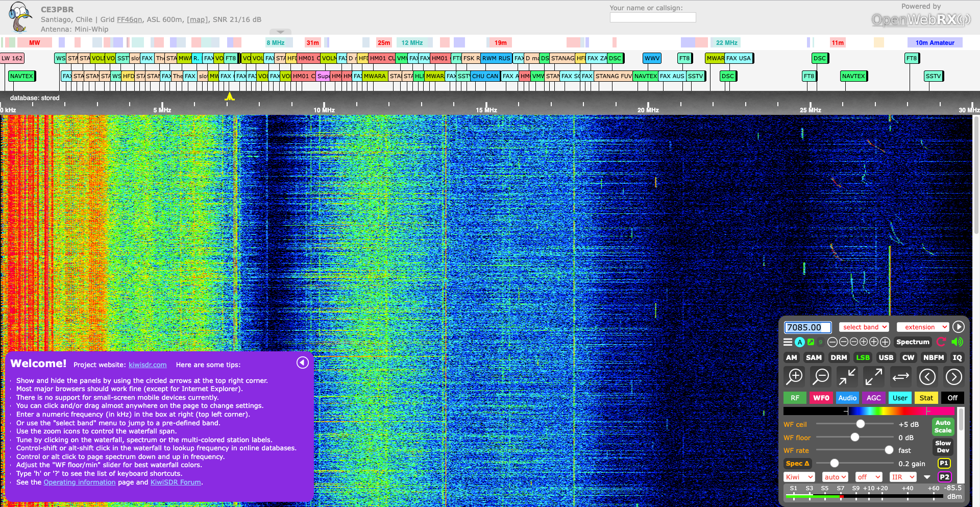Click the Auto Scale button
Screen dimensions: 980x507
[943, 426]
